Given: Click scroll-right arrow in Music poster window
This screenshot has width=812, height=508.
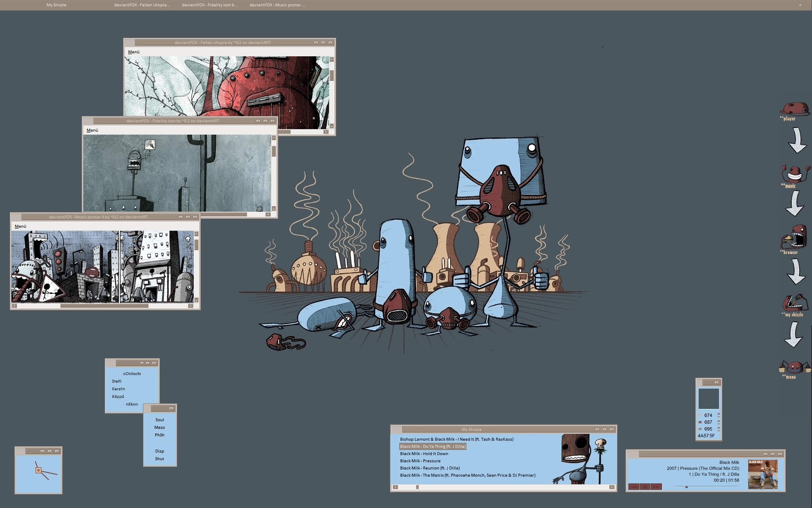Looking at the screenshot, I should [191, 306].
